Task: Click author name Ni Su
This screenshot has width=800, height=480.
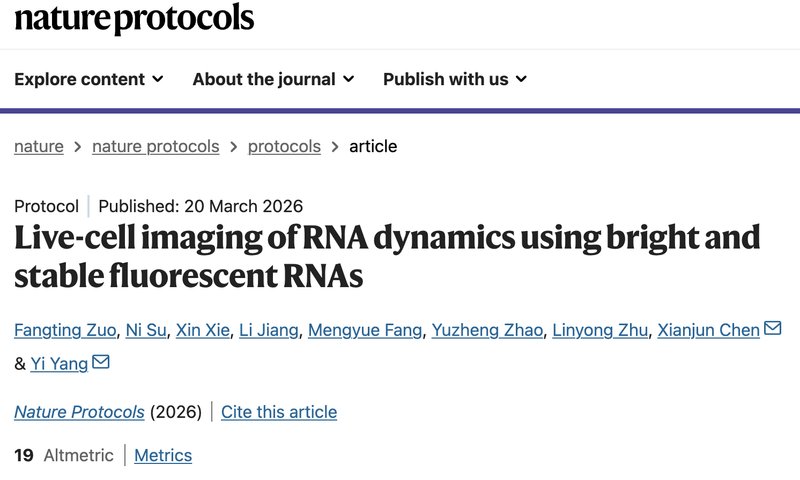Action: click(x=144, y=330)
